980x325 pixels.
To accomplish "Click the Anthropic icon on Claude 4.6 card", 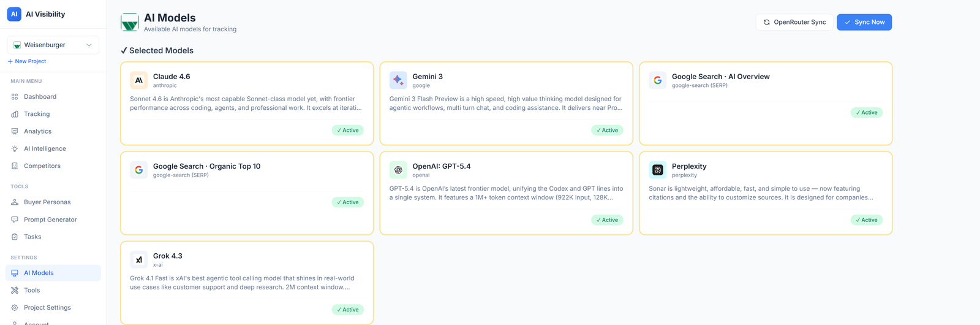I will click(x=139, y=80).
